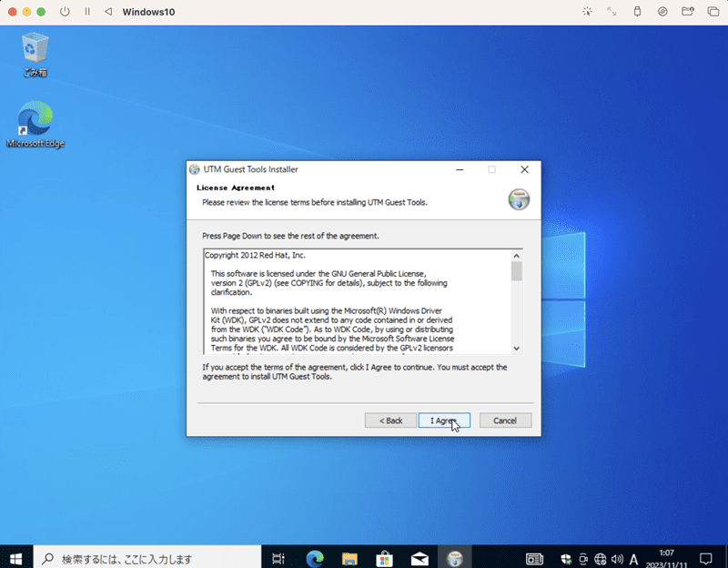
Task: Click the UTM power button icon
Action: coord(65,12)
